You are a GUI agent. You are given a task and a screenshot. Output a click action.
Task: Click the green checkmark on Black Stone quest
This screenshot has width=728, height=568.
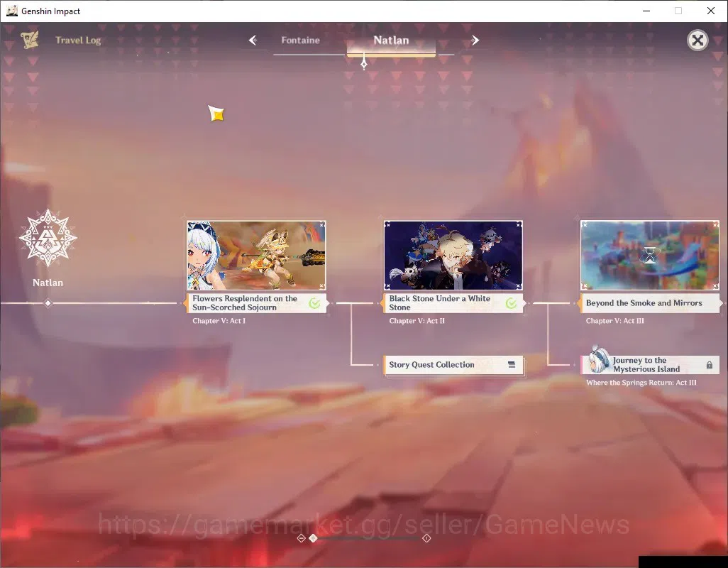point(511,303)
